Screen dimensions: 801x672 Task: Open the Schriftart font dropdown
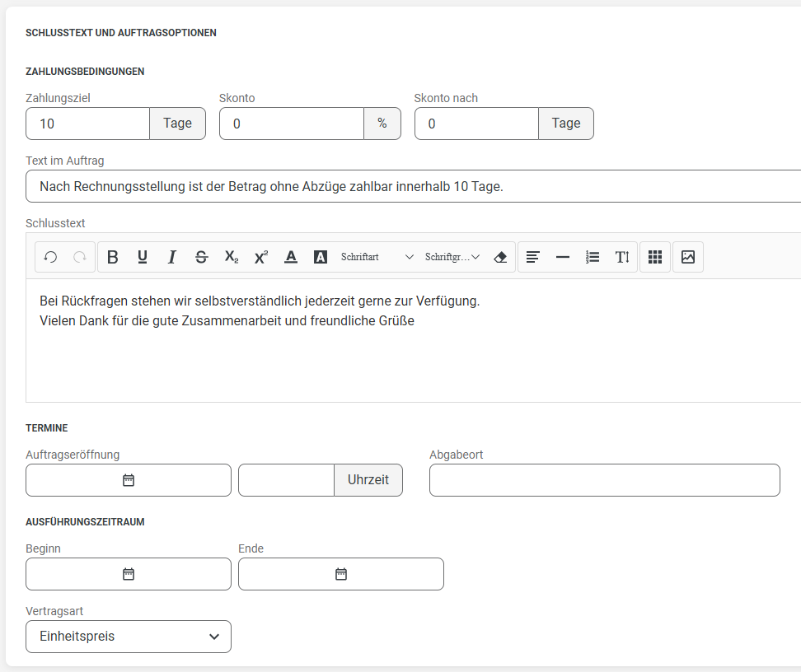tap(377, 257)
